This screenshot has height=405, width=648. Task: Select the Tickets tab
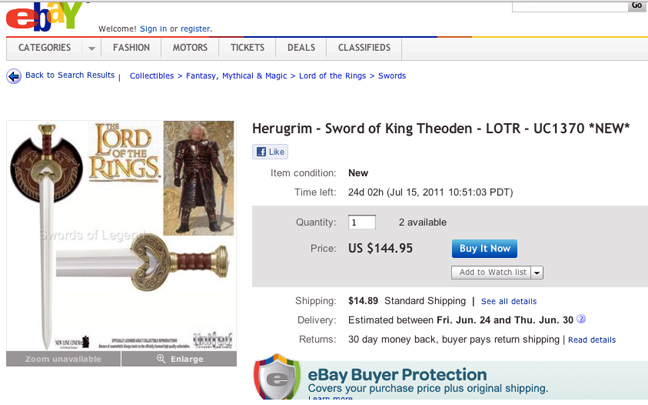[x=247, y=48]
